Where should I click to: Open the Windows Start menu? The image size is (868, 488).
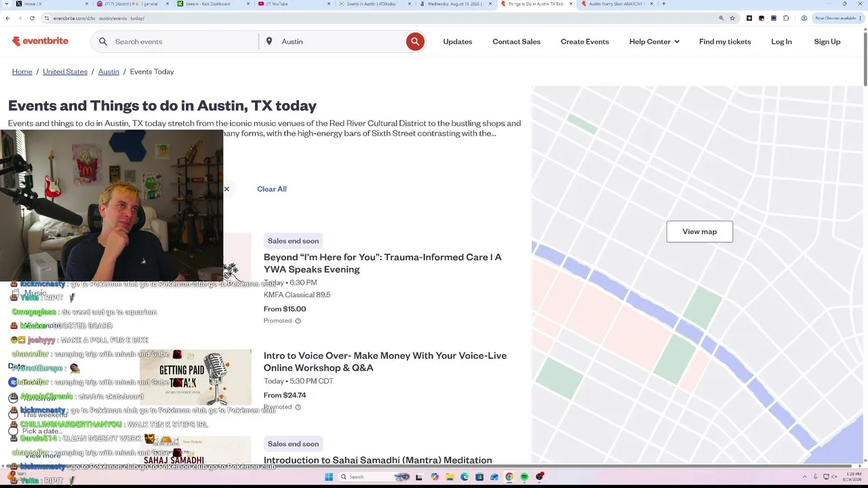pos(329,477)
